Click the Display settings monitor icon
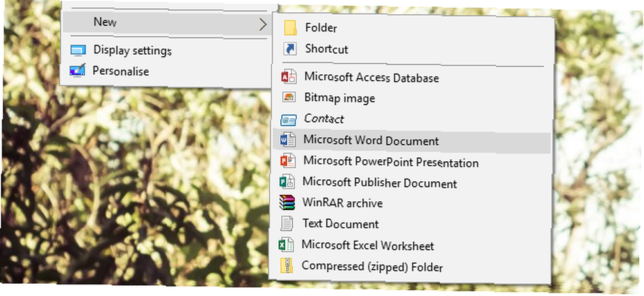Screen dimensions: 644x296 pos(78,50)
